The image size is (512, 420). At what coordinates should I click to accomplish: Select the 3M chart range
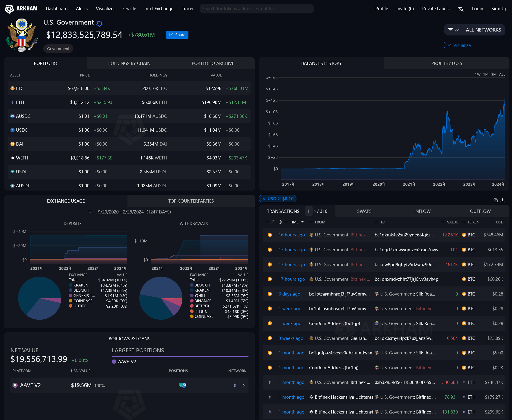click(494, 74)
